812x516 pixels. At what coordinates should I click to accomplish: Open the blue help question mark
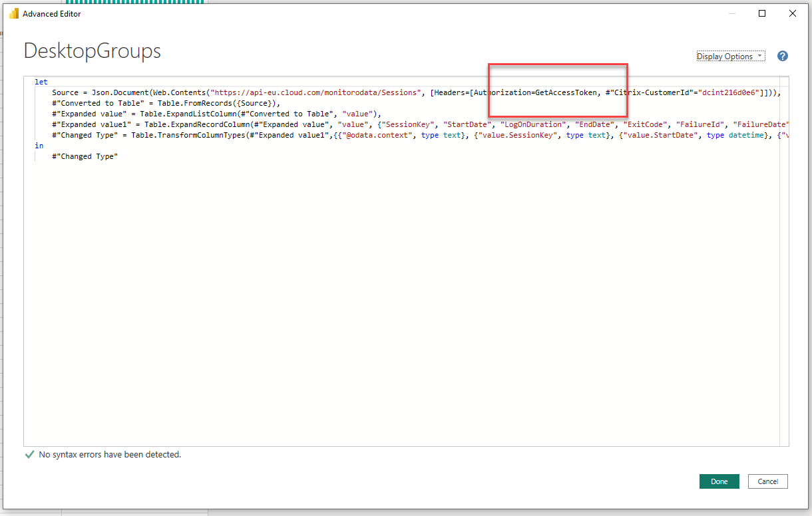click(783, 56)
